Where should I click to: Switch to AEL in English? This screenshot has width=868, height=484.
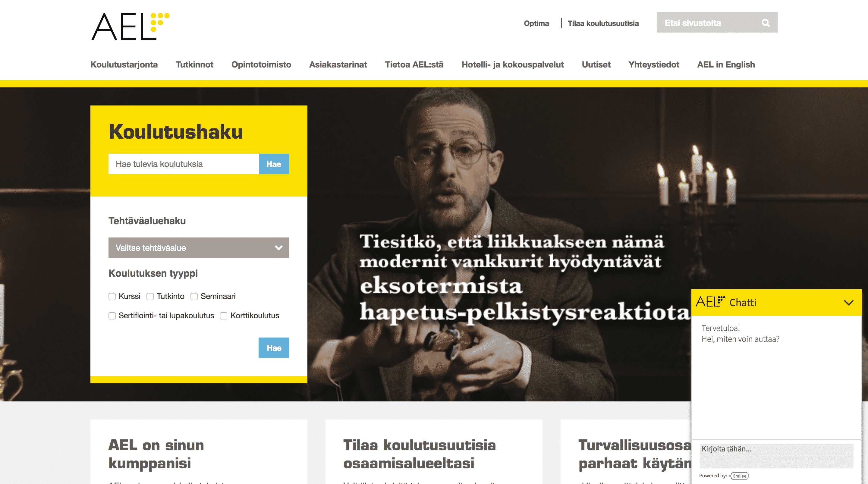726,65
